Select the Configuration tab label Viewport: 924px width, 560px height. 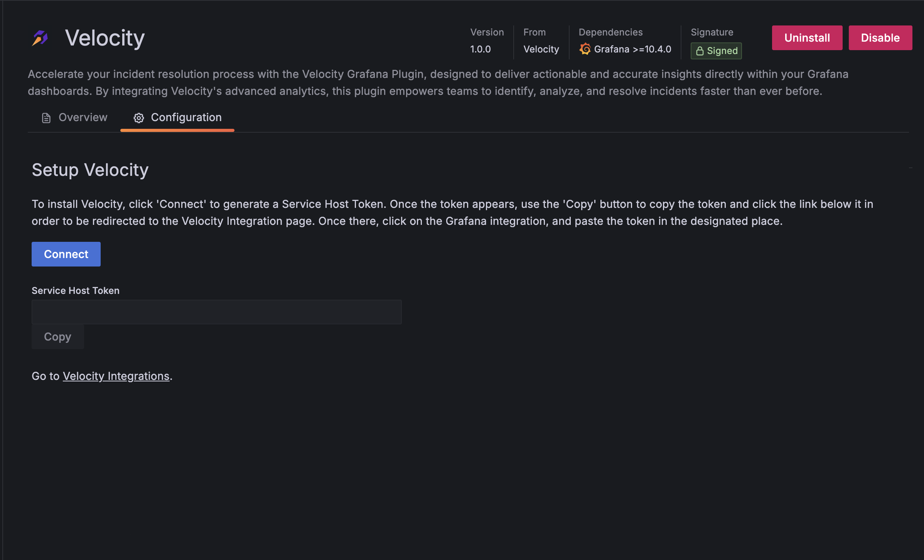point(186,117)
